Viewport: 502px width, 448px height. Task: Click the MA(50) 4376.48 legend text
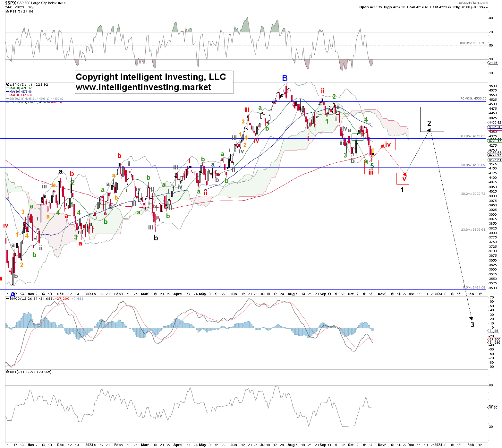(x=21, y=92)
